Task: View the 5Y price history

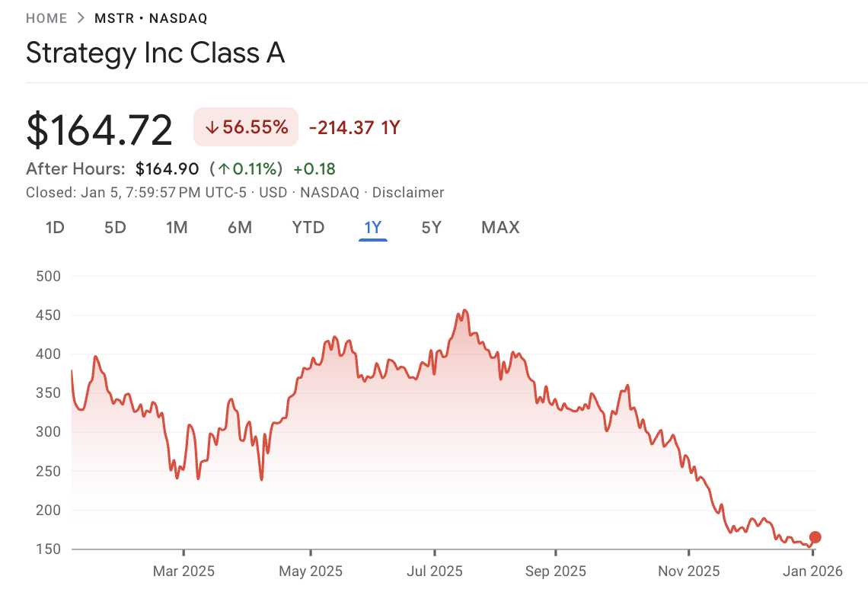Action: pyautogui.click(x=431, y=227)
